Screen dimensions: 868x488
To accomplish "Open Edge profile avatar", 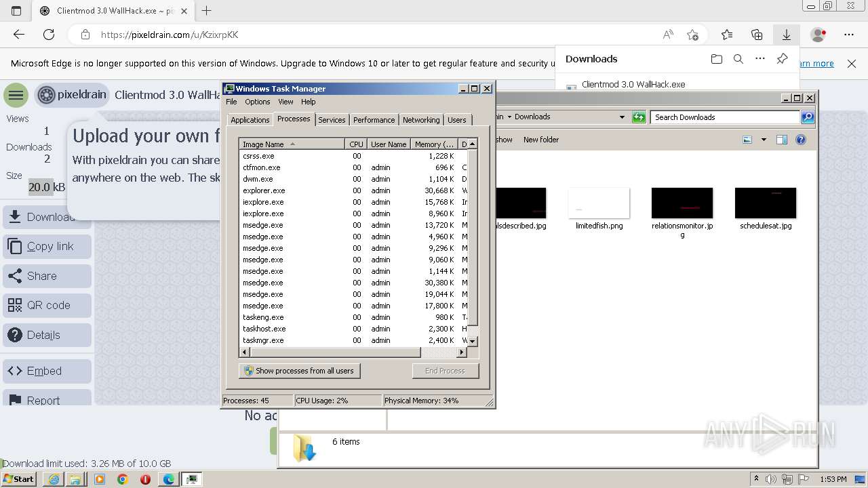I will click(x=818, y=35).
